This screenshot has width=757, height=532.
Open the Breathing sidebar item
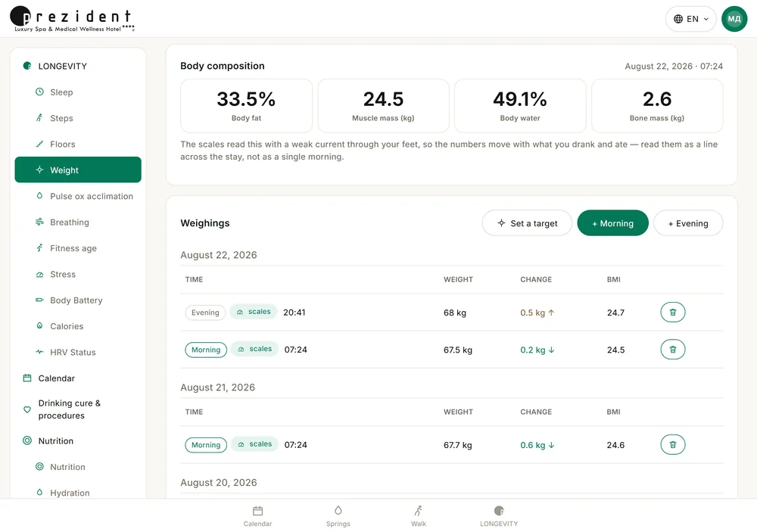pyautogui.click(x=78, y=222)
